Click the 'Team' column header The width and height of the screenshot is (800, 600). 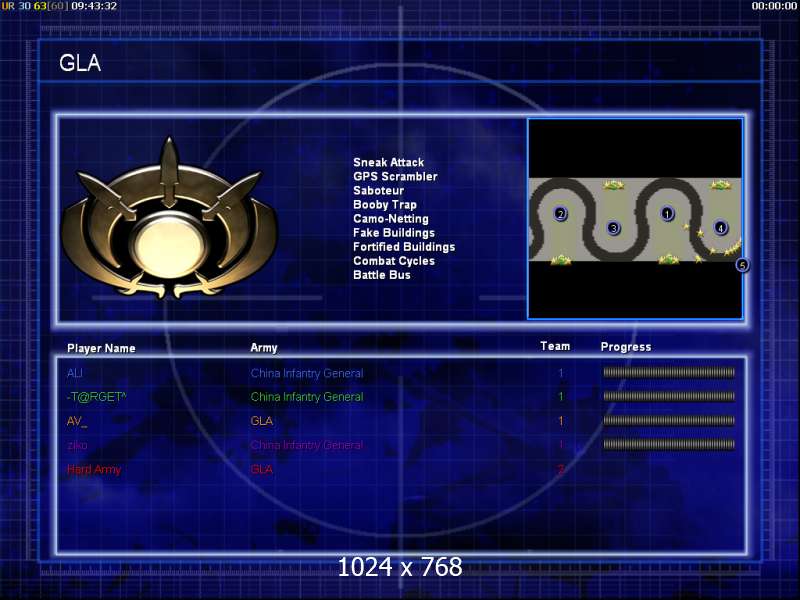coord(555,346)
